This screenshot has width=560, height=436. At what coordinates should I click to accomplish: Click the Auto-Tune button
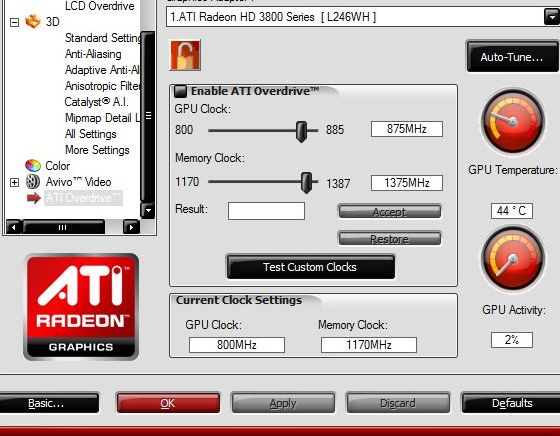(x=512, y=57)
